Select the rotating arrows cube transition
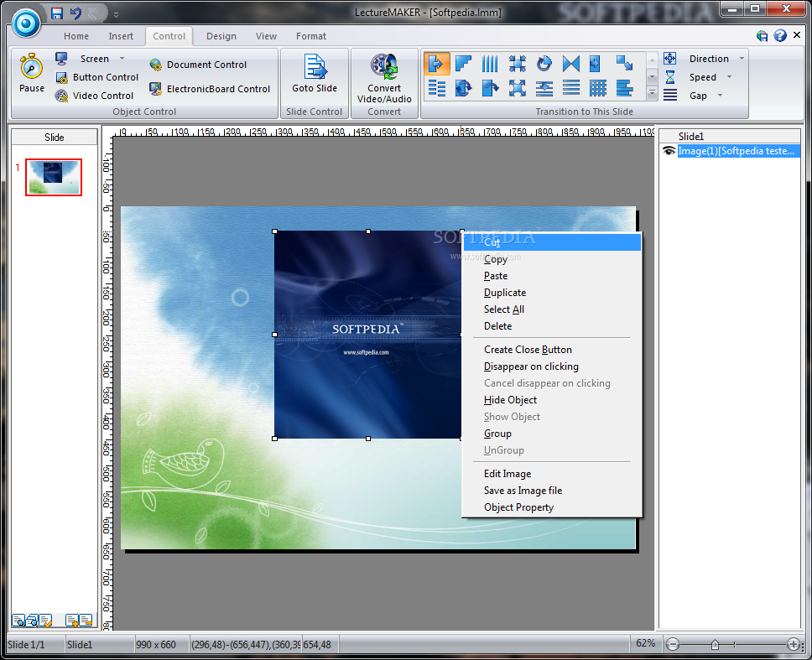The image size is (812, 660). (464, 88)
